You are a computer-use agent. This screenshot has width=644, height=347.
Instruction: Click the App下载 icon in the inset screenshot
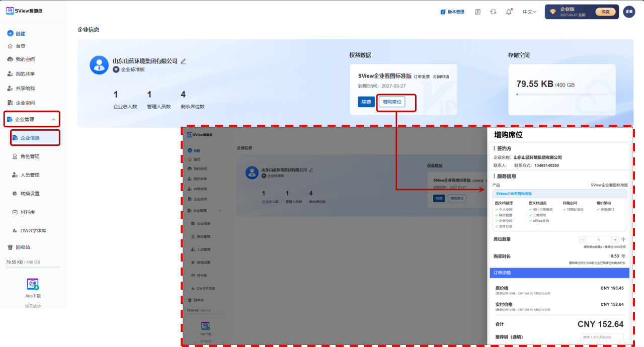(205, 326)
